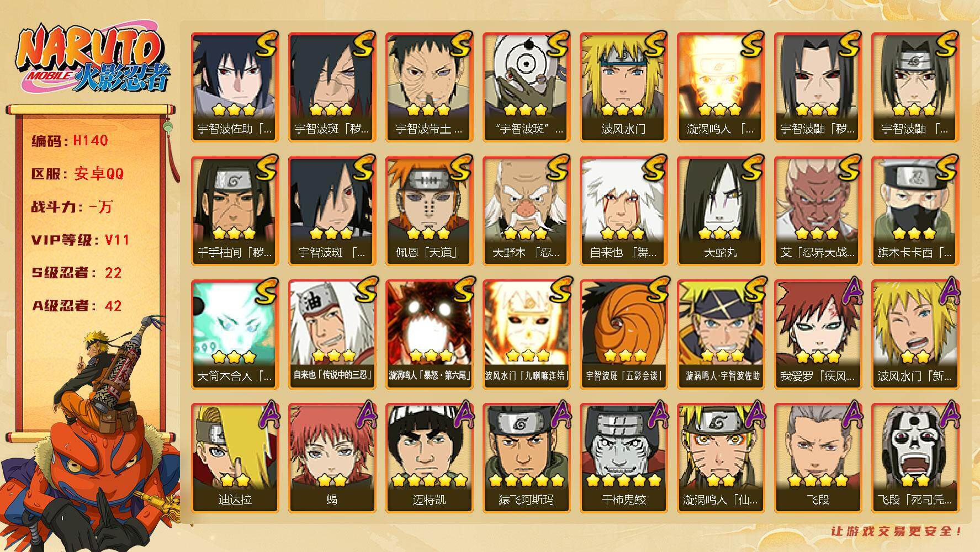Select 波风水门「九喇嘛连结」 card

[x=526, y=334]
